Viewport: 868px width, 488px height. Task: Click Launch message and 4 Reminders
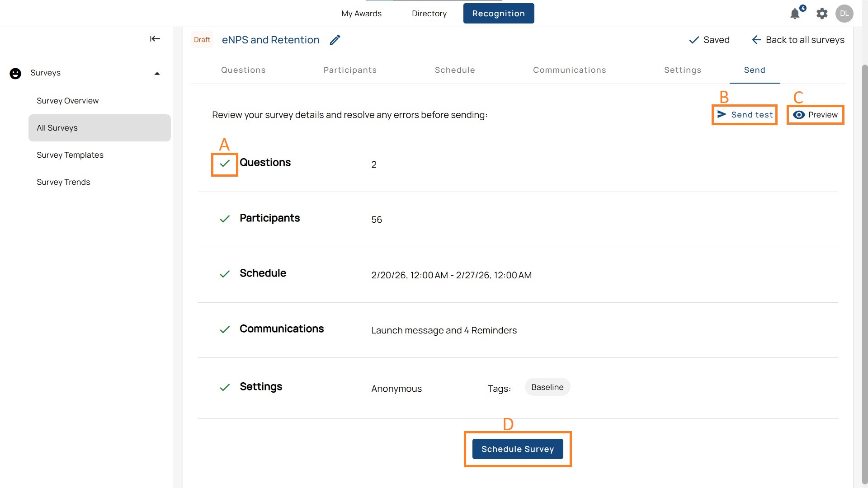444,330
